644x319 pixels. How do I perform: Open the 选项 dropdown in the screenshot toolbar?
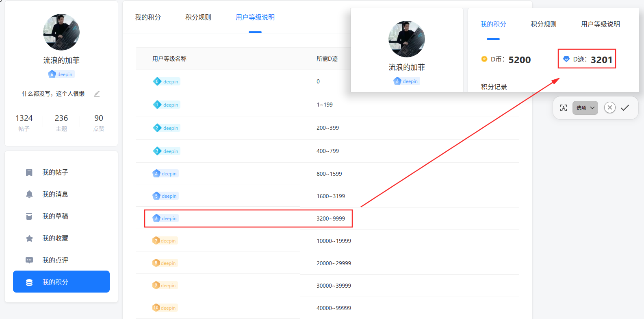click(x=585, y=108)
